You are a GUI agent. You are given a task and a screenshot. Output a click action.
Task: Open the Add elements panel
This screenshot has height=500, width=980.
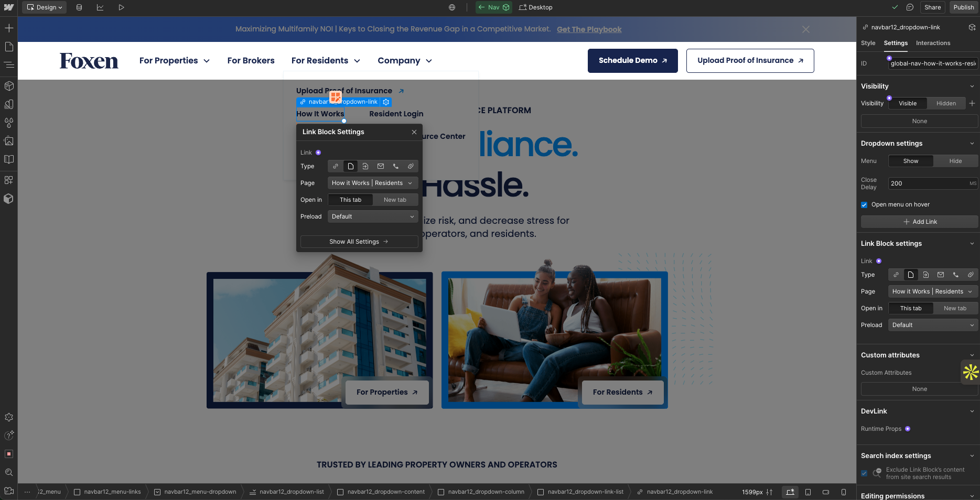(9, 28)
